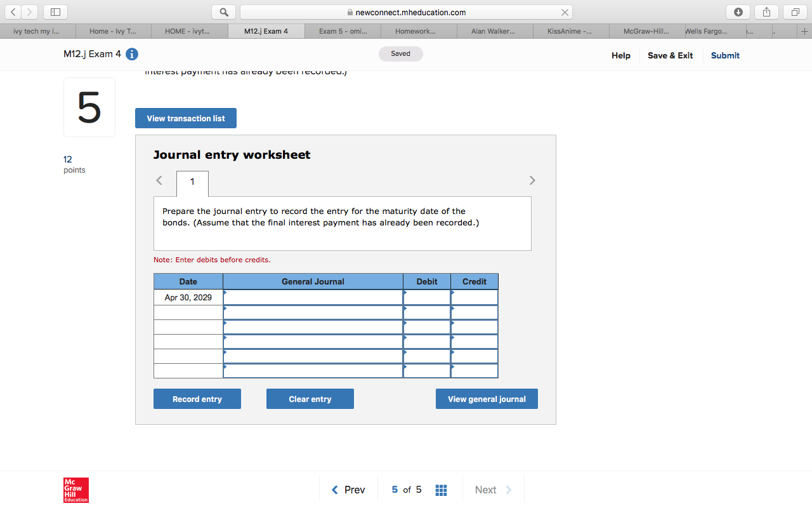
Task: Click the question number 5 box
Action: 89,107
